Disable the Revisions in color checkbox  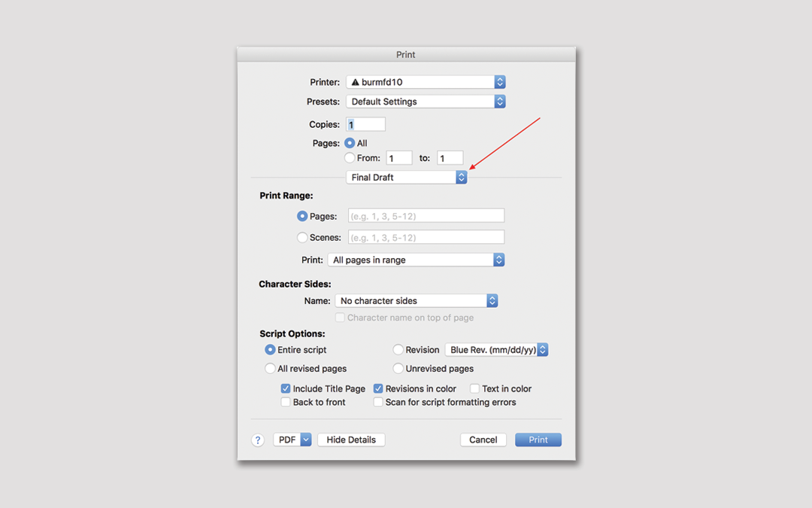pos(378,389)
